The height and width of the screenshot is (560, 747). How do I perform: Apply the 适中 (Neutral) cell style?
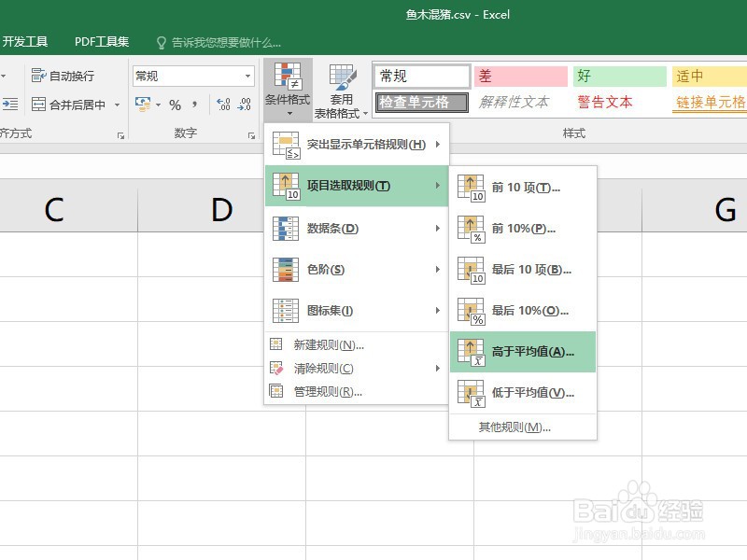click(x=710, y=77)
